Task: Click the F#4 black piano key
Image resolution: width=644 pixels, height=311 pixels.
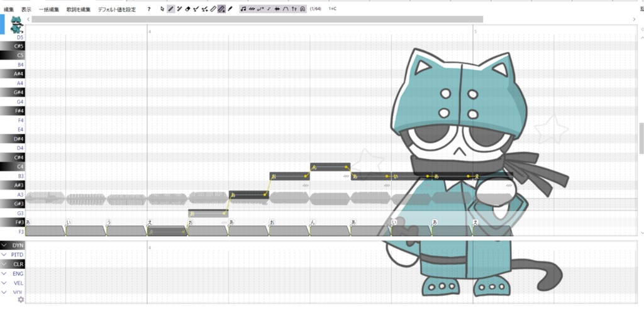Action: point(13,111)
